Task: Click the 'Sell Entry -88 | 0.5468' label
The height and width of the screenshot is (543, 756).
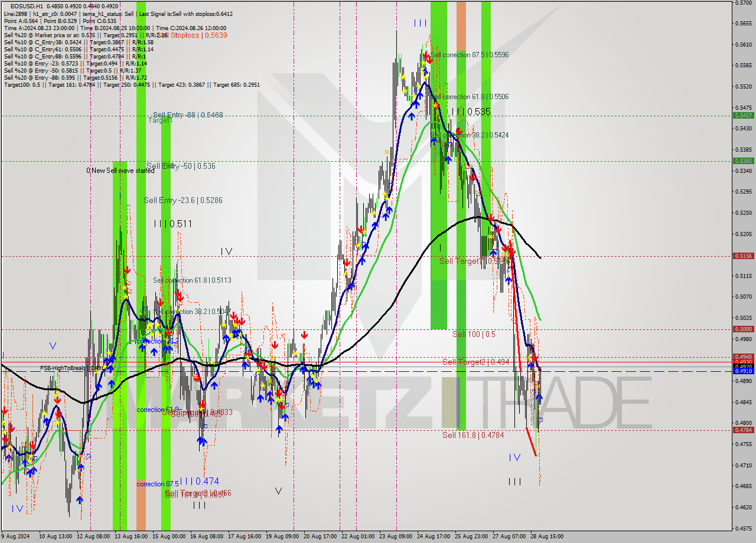Action: pos(188,115)
